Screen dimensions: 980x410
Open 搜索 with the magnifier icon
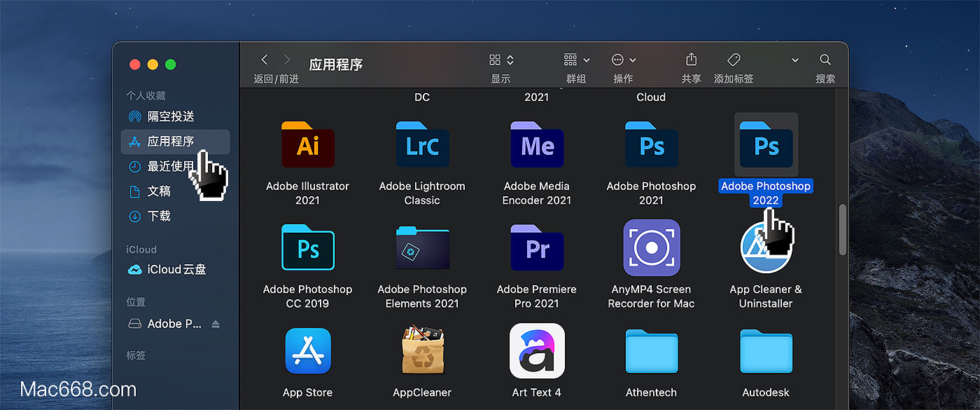pos(825,60)
